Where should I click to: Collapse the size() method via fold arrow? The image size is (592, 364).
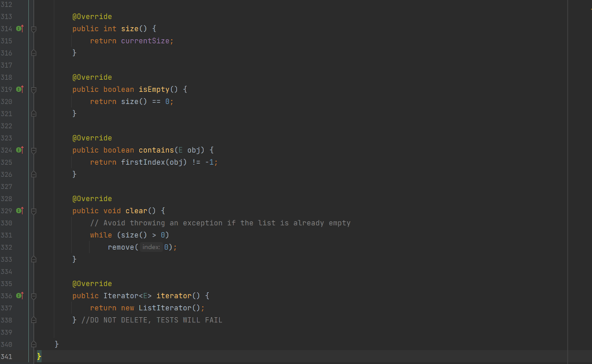[x=33, y=28]
